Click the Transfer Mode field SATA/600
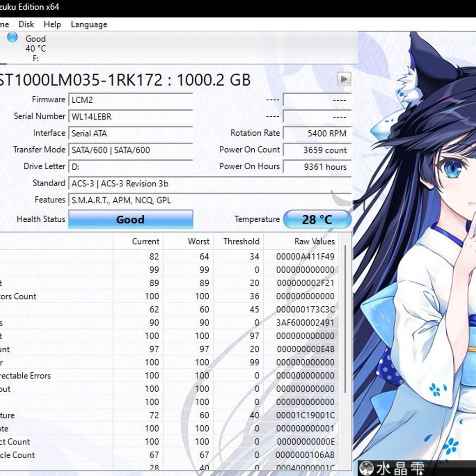The image size is (476, 476). point(131,150)
